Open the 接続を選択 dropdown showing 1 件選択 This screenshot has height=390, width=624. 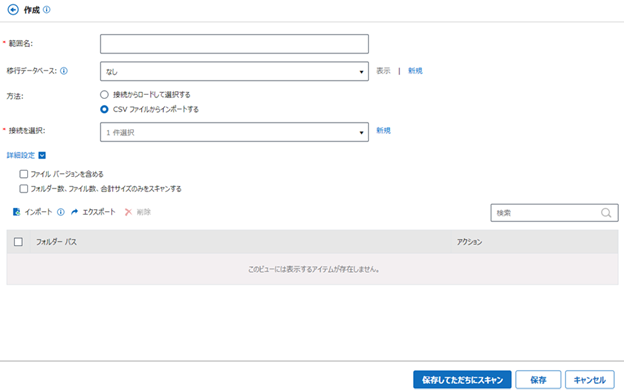(234, 132)
